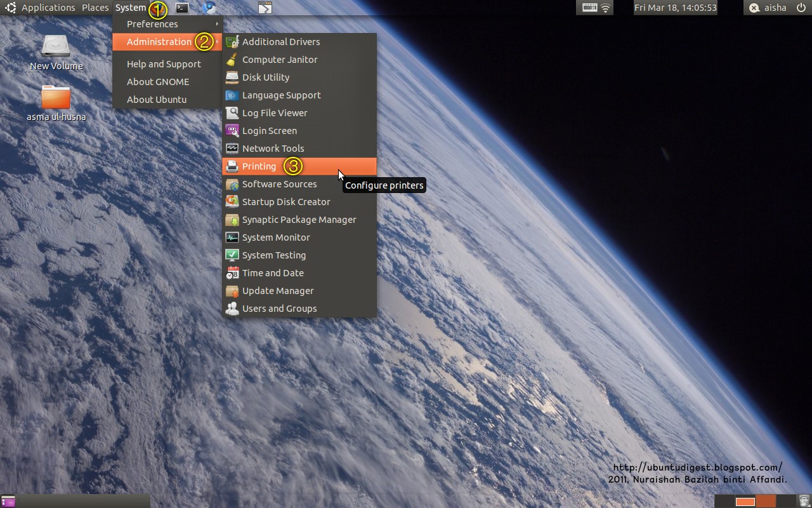The height and width of the screenshot is (508, 812).
Task: Launch Terminal from the top panel
Action: click(x=182, y=8)
